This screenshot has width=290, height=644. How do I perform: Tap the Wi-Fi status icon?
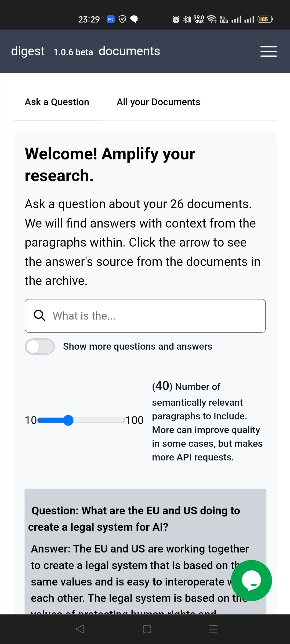tap(212, 19)
